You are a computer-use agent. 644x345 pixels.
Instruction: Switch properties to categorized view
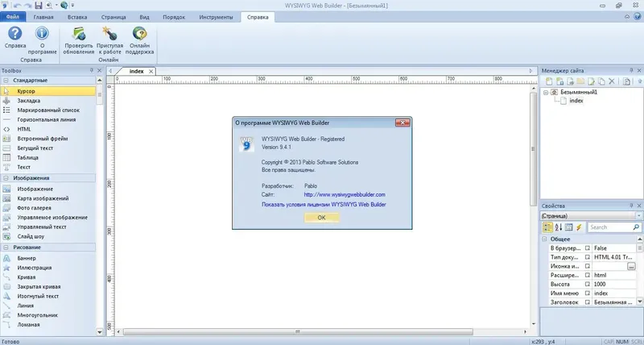coord(547,227)
